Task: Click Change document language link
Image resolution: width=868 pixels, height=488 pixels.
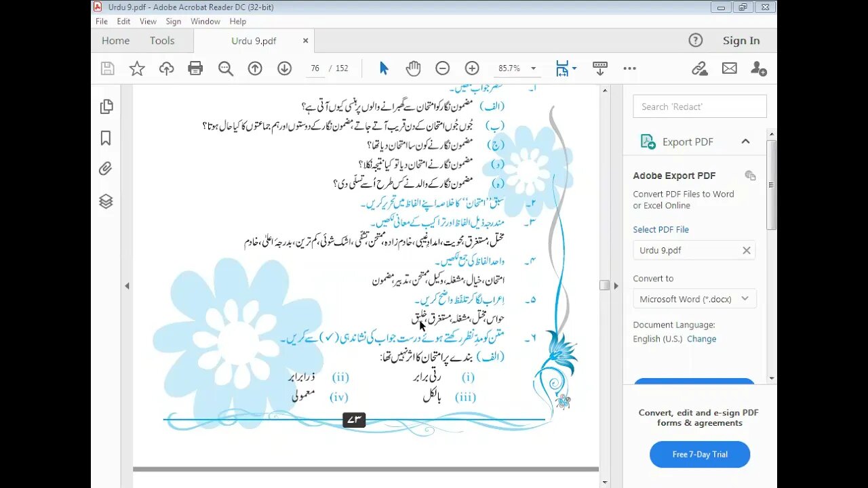Action: [701, 339]
